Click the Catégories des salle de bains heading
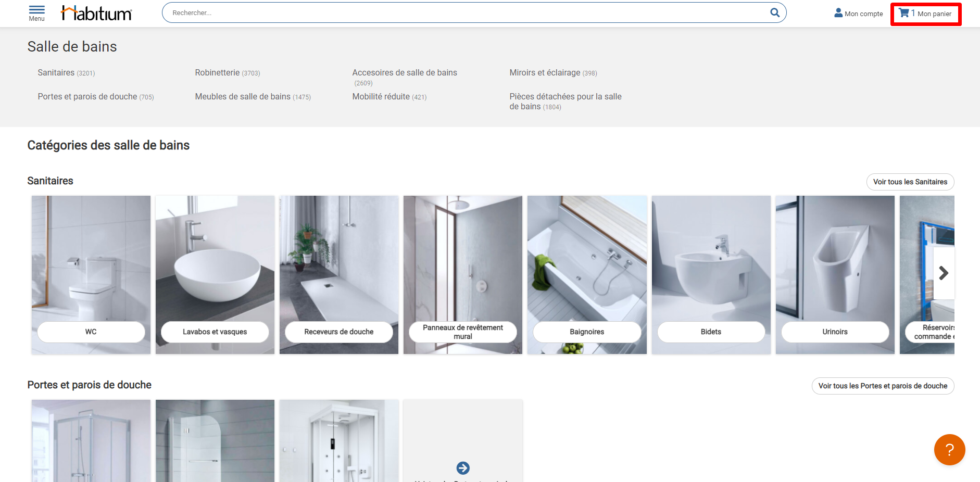The height and width of the screenshot is (482, 980). coord(108,145)
